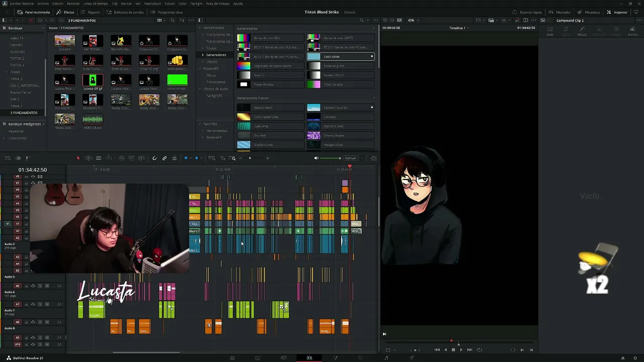This screenshot has height=362, width=644.
Task: Open the Edición menu
Action: pyautogui.click(x=58, y=4)
